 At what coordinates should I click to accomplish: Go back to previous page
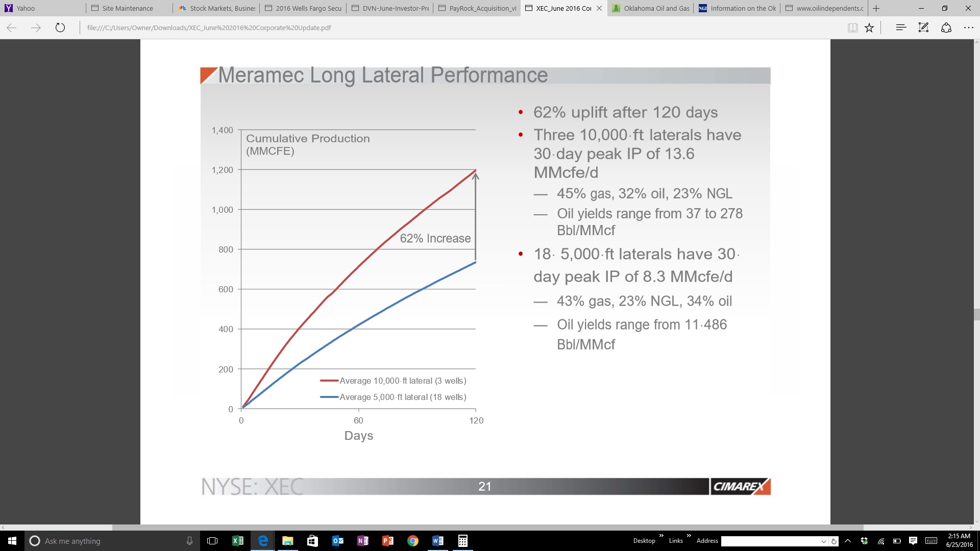pos(12,28)
